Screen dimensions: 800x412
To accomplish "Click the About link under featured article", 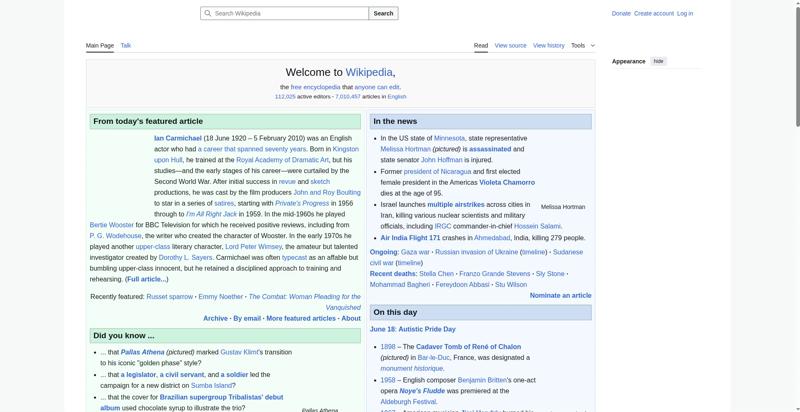I will point(351,318).
